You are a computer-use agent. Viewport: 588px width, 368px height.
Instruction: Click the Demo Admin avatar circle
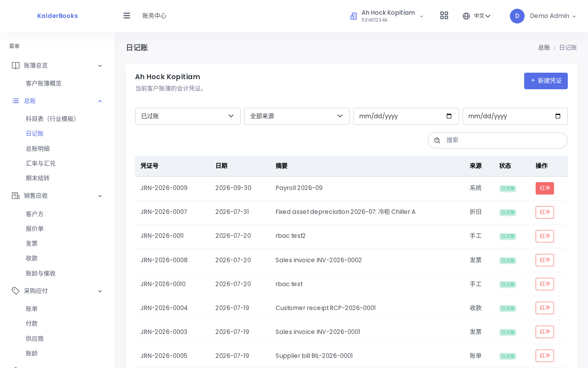(x=517, y=16)
